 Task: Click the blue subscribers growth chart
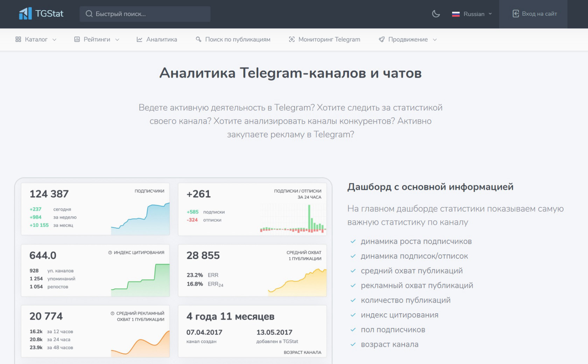[140, 219]
